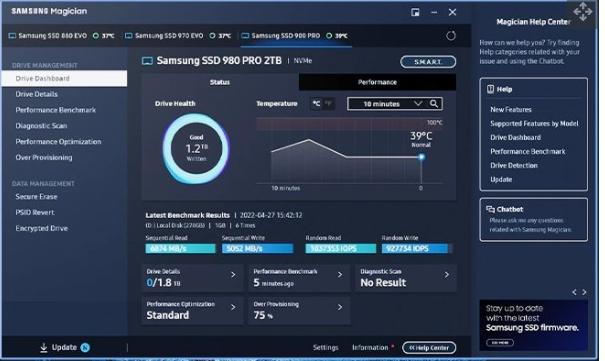This screenshot has height=361, width=605.
Task: Switch to the Performance tab
Action: click(377, 82)
